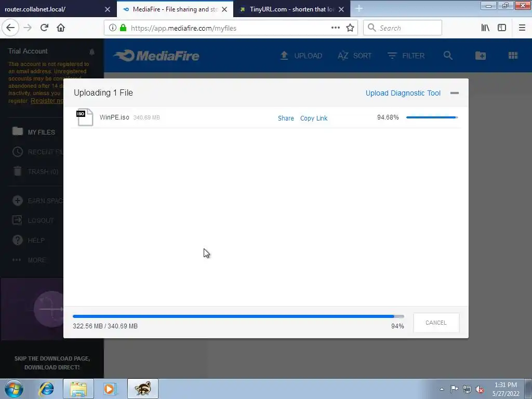Show site information icon in address bar
This screenshot has height=399, width=532.
coord(113,28)
